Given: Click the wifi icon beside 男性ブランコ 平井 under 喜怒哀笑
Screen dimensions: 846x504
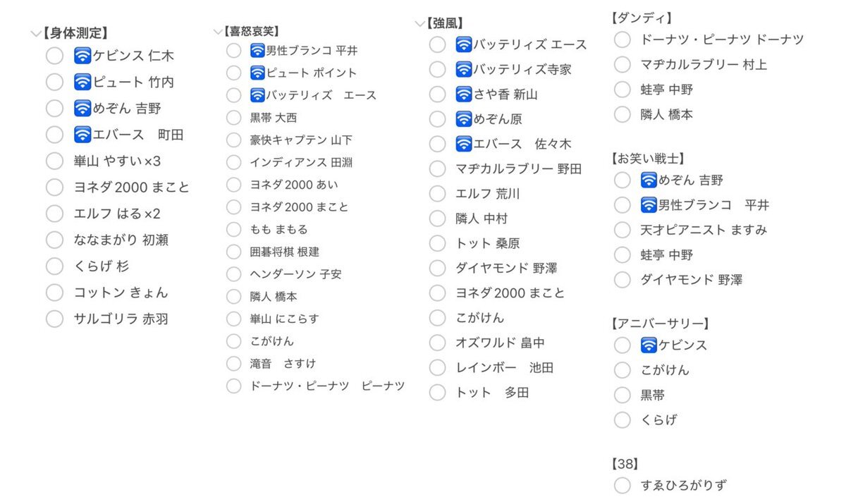Looking at the screenshot, I should 257,51.
